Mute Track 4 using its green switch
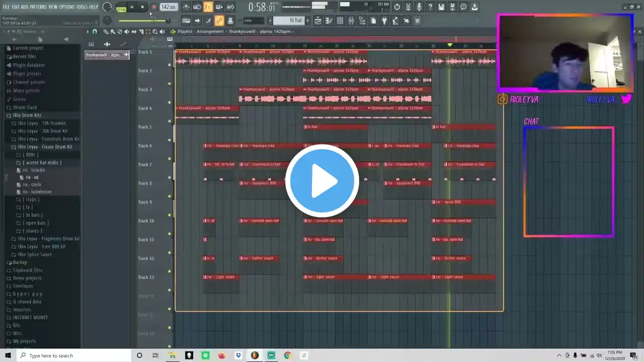Viewport: 644px width, 362px height. (x=170, y=121)
